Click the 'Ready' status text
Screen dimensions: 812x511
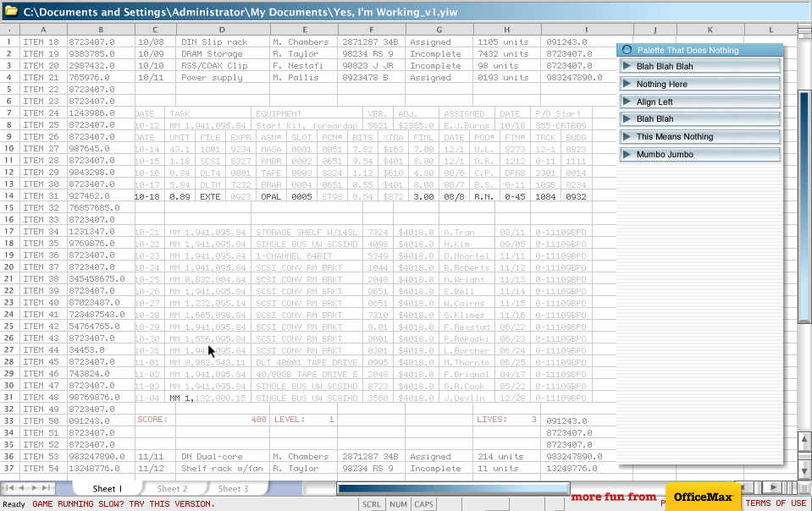tap(14, 504)
